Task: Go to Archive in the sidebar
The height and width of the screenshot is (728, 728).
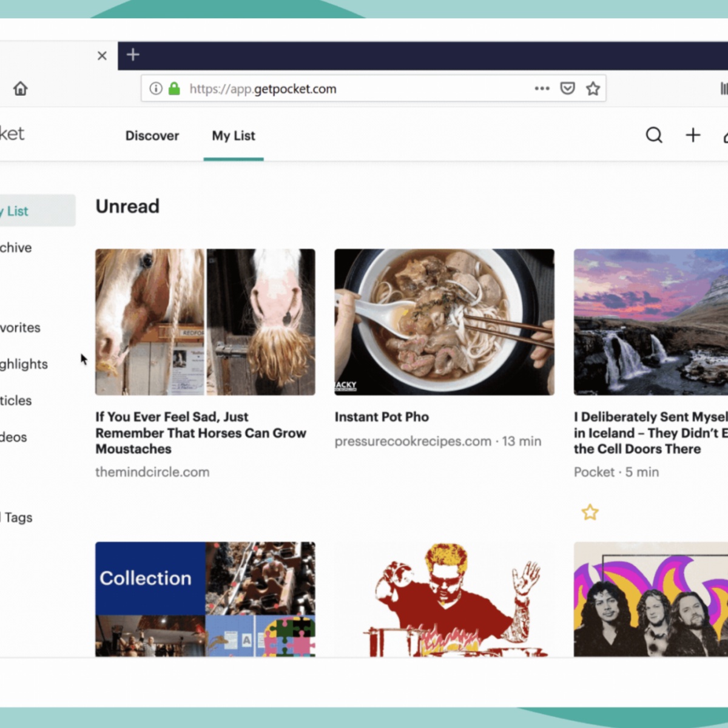Action: click(16, 248)
